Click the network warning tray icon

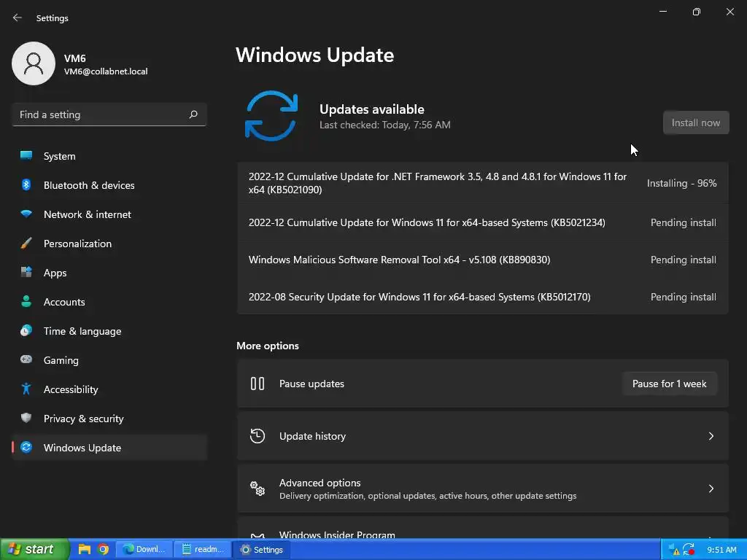click(673, 550)
